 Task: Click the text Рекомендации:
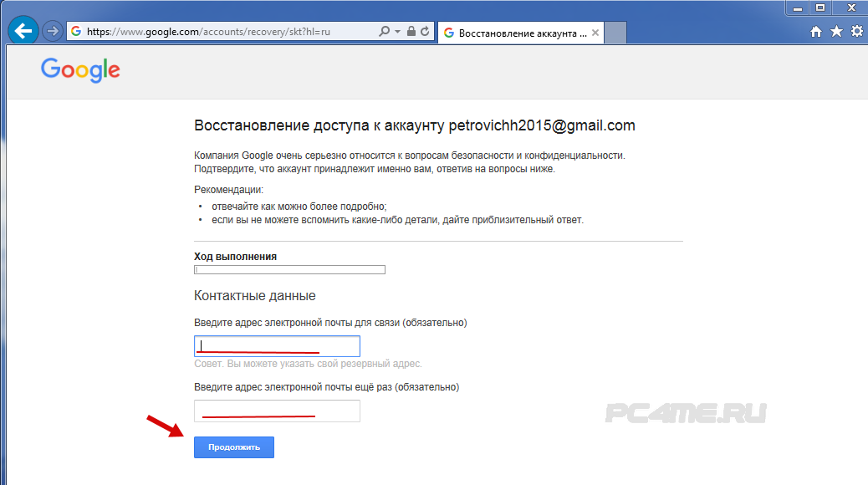pos(228,190)
